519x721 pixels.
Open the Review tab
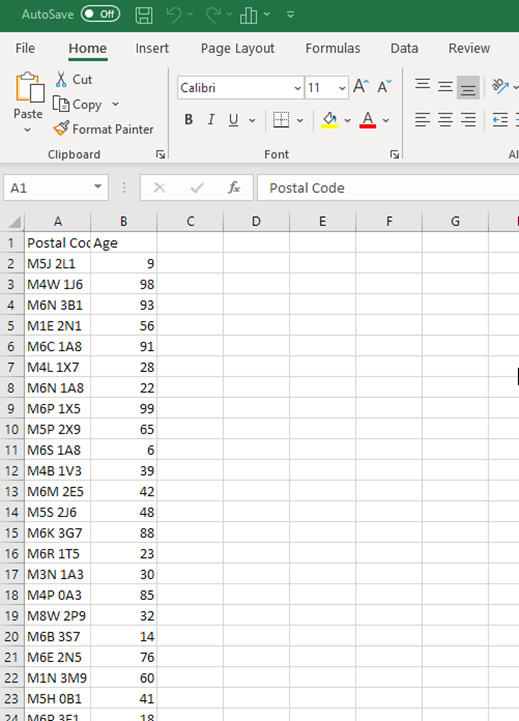[x=469, y=48]
